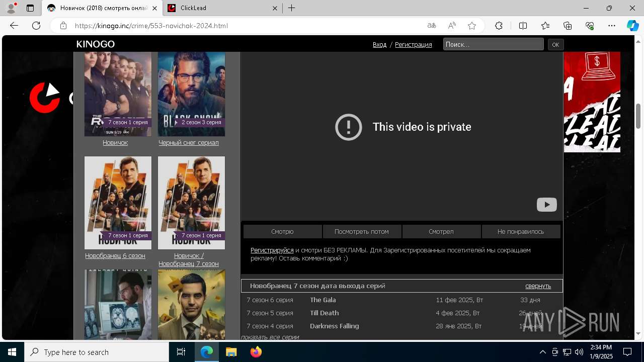Go back to the previous page
644x362 pixels.
pyautogui.click(x=14, y=26)
